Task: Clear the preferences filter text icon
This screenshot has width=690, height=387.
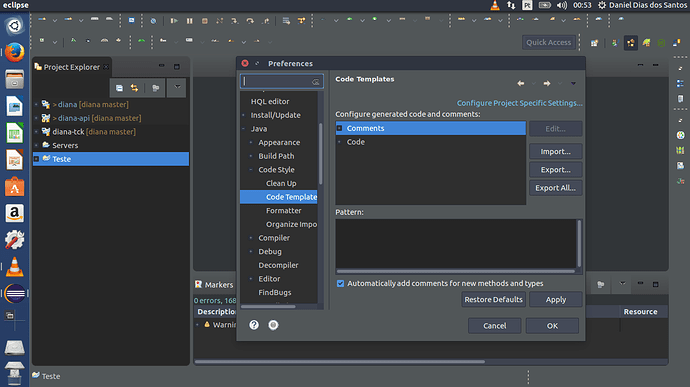Action: coord(316,82)
